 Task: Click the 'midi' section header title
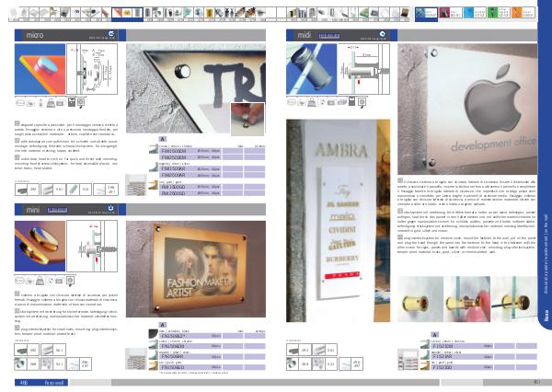click(305, 35)
